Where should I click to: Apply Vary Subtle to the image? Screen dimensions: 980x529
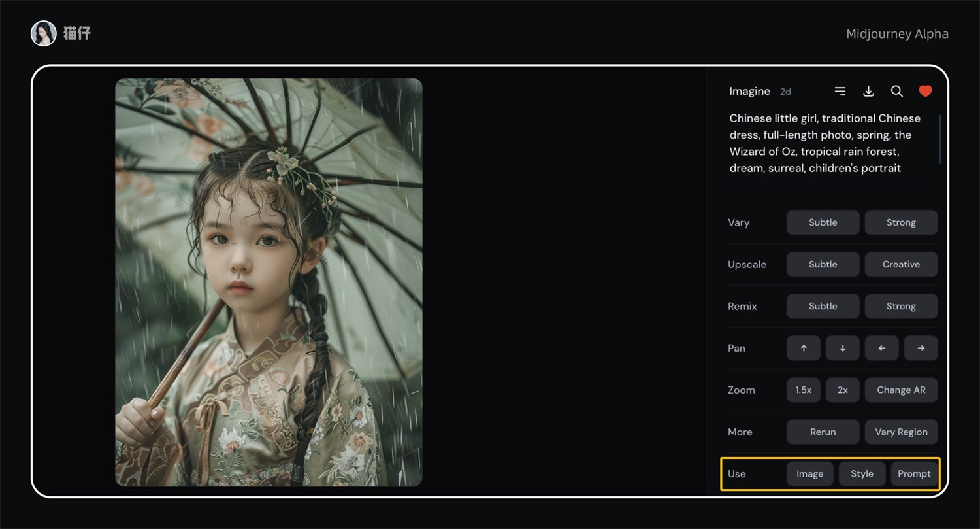[823, 222]
